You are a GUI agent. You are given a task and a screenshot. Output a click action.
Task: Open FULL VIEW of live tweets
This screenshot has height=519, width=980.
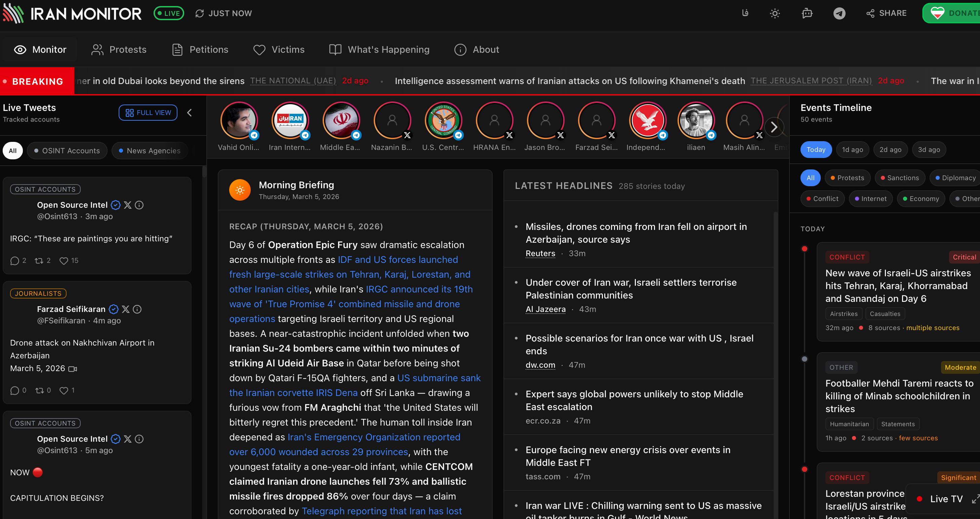point(148,113)
